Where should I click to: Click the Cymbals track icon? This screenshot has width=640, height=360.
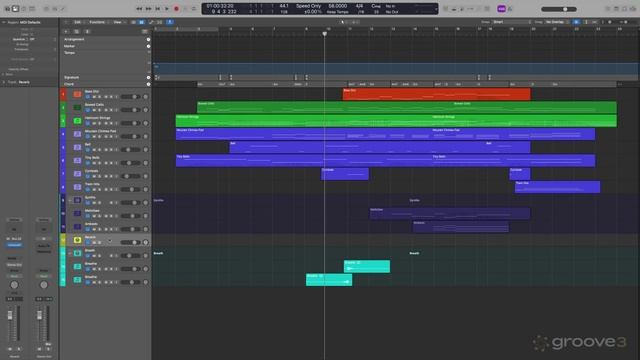pyautogui.click(x=77, y=173)
